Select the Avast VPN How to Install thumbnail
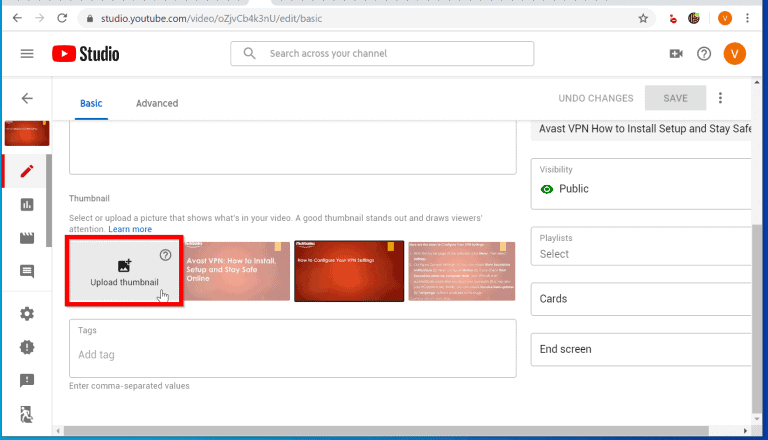This screenshot has width=768, height=440. coord(237,271)
